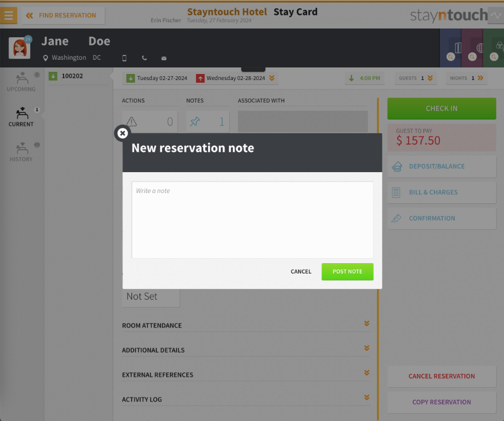This screenshot has height=421, width=504.
Task: Open the History reservations tab
Action: [21, 152]
